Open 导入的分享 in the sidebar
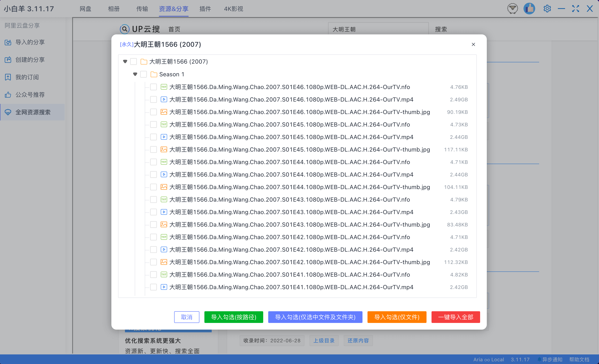Screen dimensions: 599x364 (32, 42)
